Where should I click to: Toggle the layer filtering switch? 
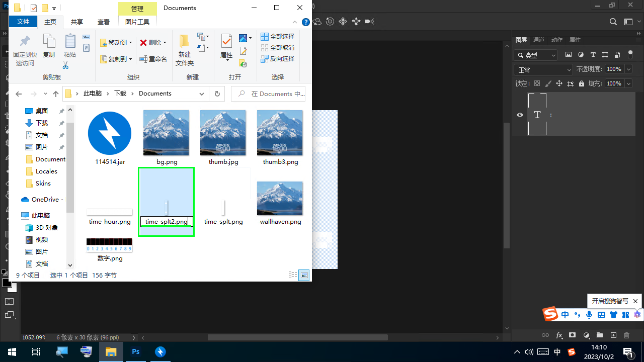[x=630, y=55]
